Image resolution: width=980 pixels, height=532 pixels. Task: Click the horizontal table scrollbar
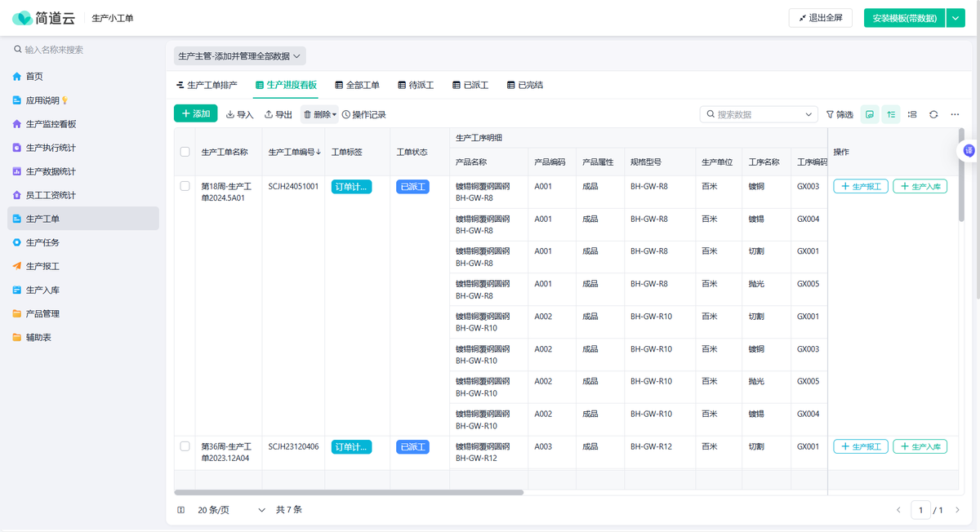pyautogui.click(x=349, y=493)
